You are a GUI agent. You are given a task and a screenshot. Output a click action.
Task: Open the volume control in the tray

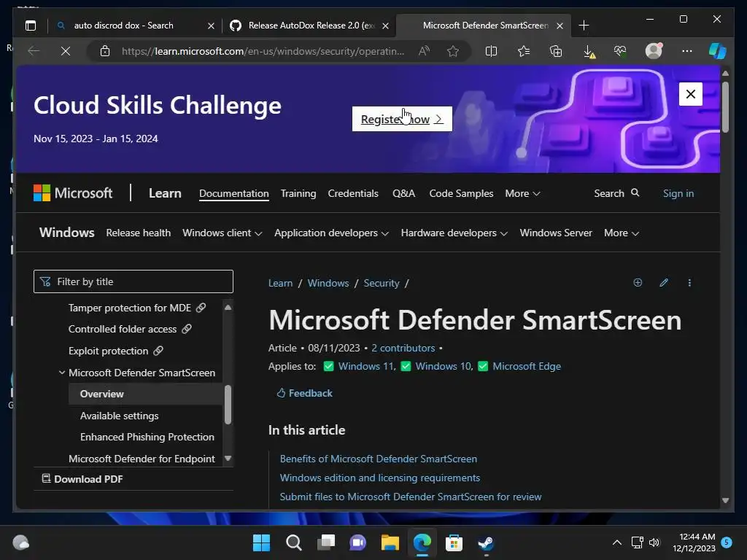654,542
